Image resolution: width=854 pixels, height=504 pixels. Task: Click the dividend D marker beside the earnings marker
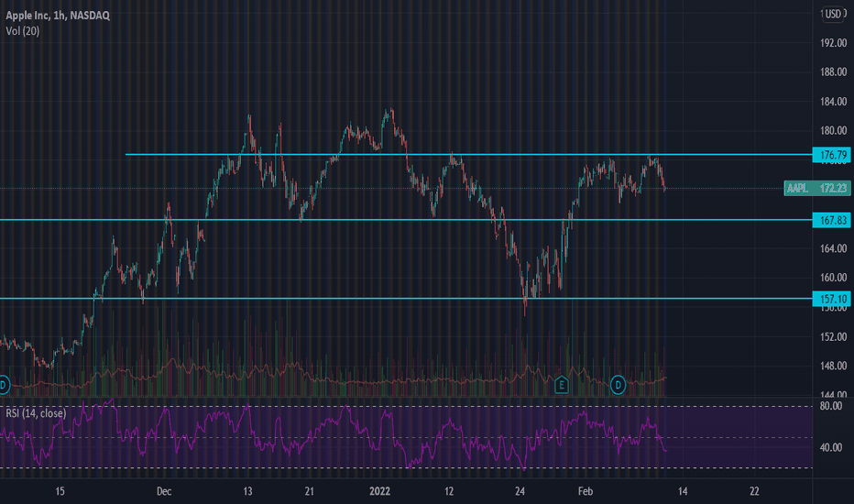point(618,385)
